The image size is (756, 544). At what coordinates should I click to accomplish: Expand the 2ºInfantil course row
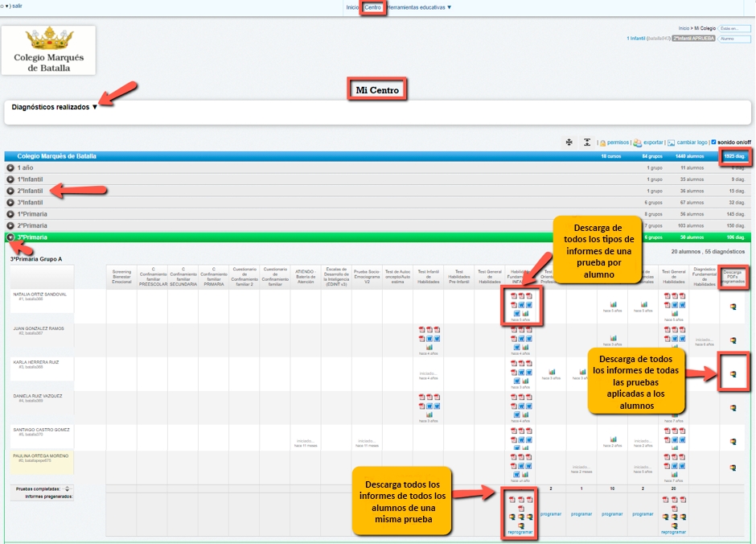pyautogui.click(x=10, y=191)
